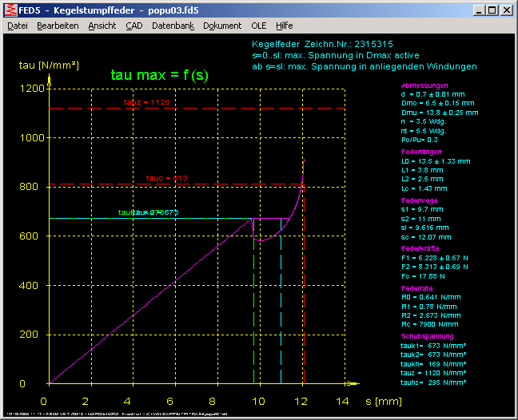518x420 pixels.
Task: Click the 'Federlängen' heading in data panel
Action: [x=422, y=151]
